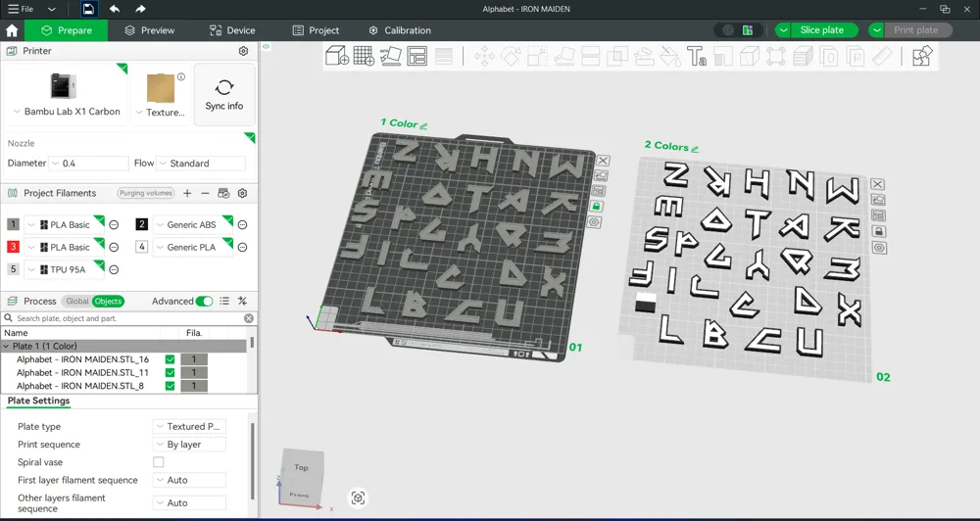Image resolution: width=980 pixels, height=521 pixels.
Task: Open the Assembly view puzzle icon
Action: click(x=922, y=56)
